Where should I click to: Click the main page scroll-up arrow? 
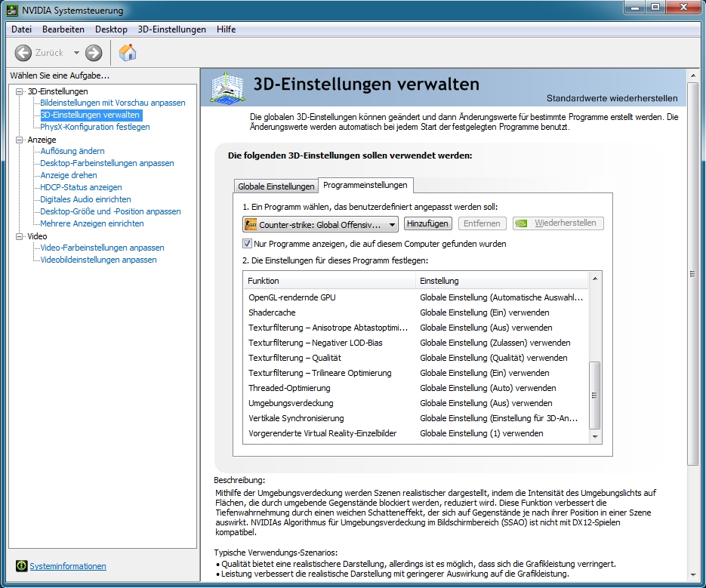(x=692, y=75)
